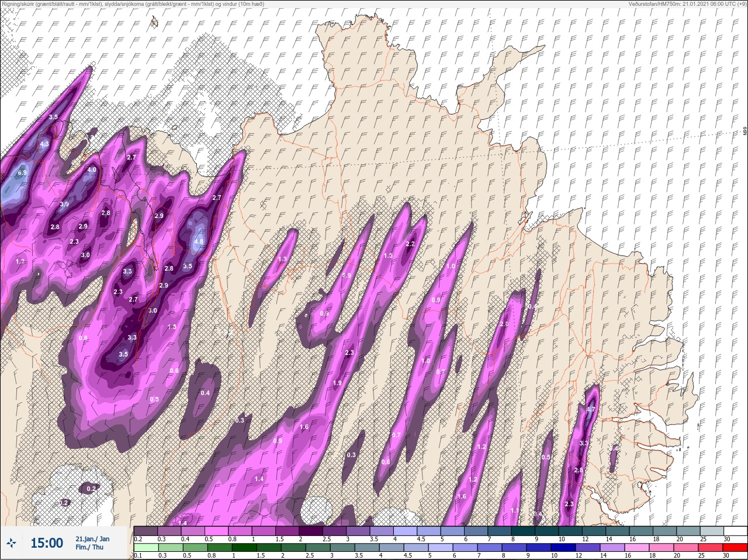The height and width of the screenshot is (560, 748).
Task: Click the 4.3 precipitation value on map
Action: (x=44, y=144)
